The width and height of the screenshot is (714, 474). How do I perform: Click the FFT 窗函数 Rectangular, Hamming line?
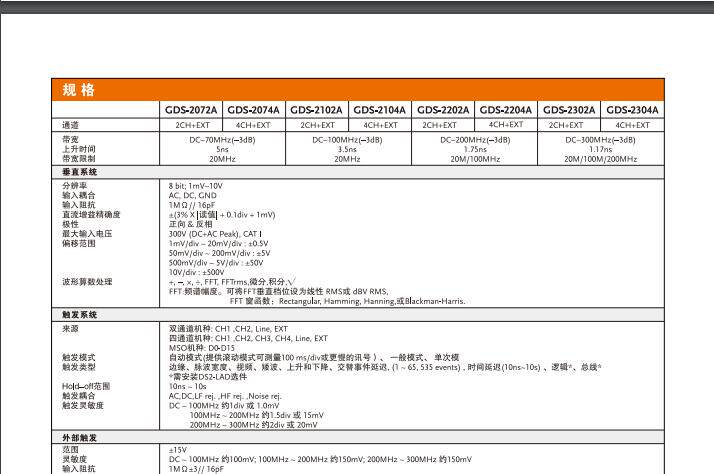(x=347, y=301)
